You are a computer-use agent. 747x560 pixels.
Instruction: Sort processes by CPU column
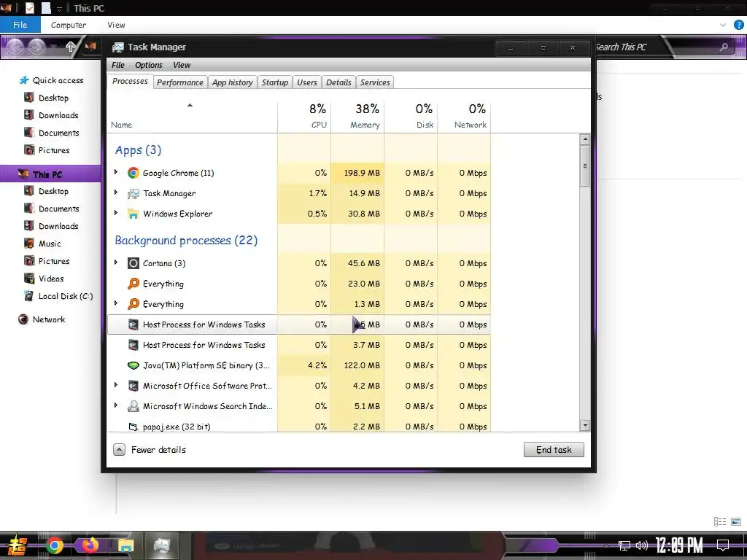pyautogui.click(x=304, y=116)
